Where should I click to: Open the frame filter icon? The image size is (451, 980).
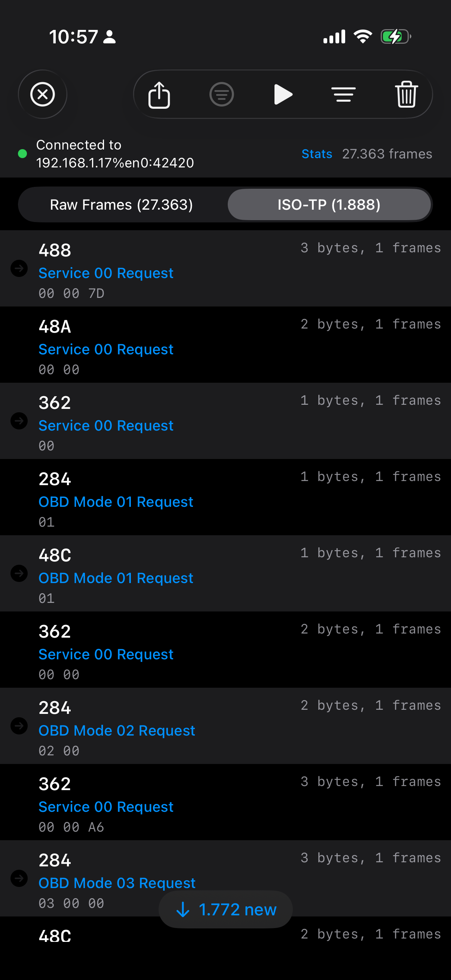221,95
